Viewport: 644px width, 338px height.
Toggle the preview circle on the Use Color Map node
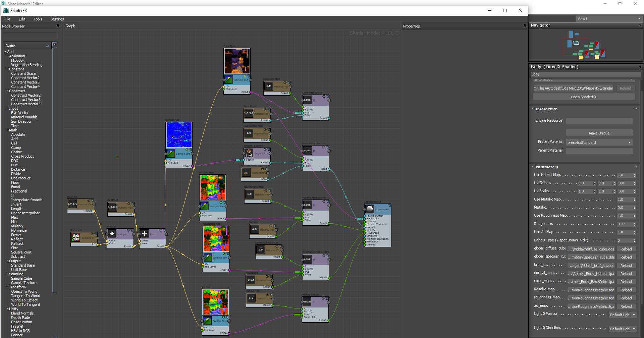tap(285, 83)
